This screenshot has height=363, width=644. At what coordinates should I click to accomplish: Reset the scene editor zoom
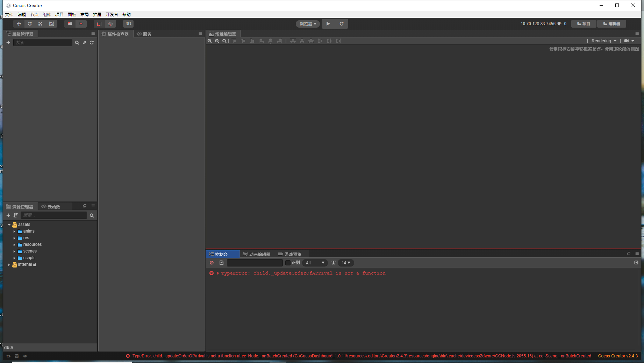(224, 41)
